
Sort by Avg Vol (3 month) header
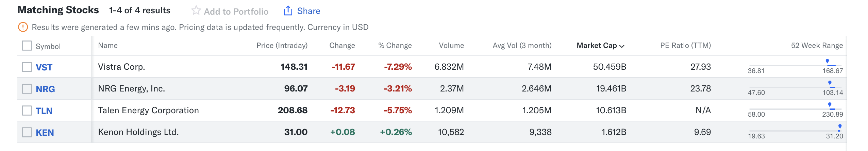pyautogui.click(x=522, y=46)
